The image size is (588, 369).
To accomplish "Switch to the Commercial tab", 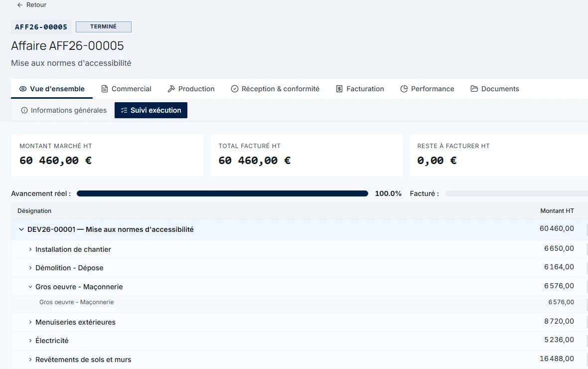I will [x=127, y=89].
